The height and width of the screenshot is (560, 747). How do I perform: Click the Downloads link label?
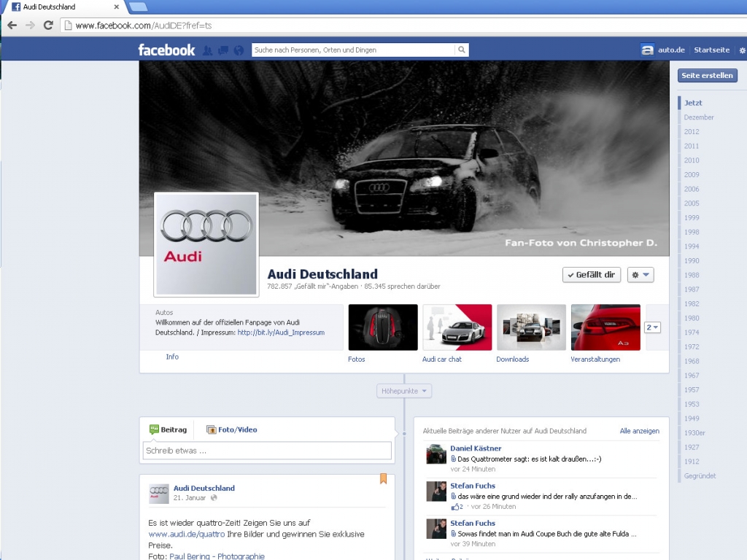click(x=513, y=359)
